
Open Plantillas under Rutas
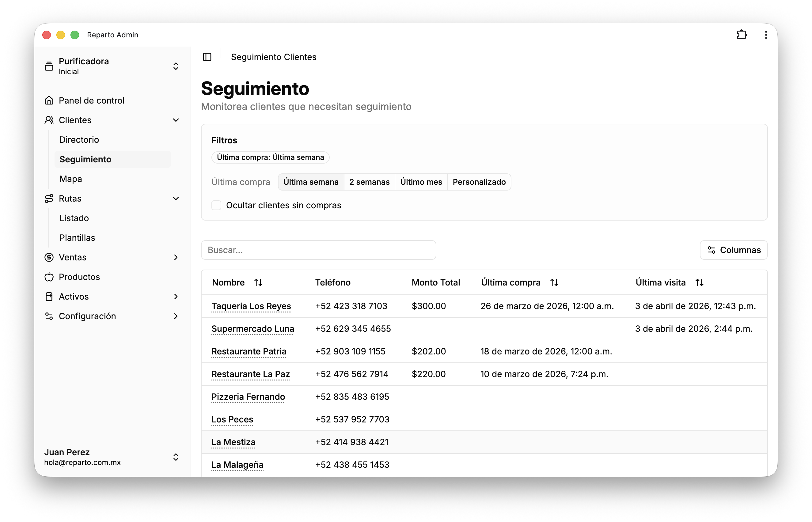(x=77, y=238)
